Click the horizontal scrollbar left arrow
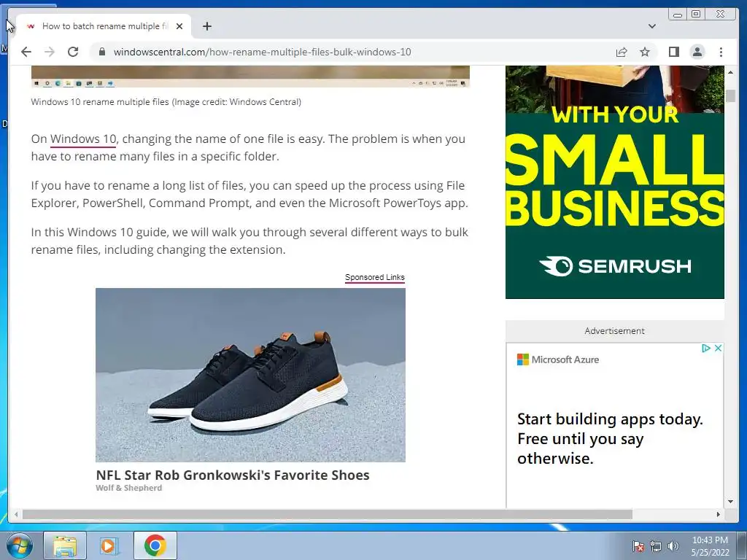Image resolution: width=747 pixels, height=560 pixels. [16, 514]
